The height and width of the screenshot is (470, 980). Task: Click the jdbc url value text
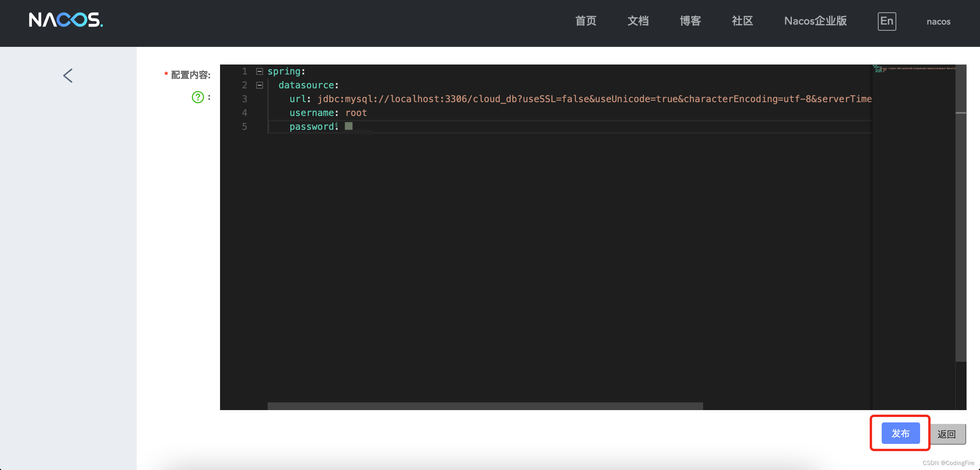[x=594, y=99]
